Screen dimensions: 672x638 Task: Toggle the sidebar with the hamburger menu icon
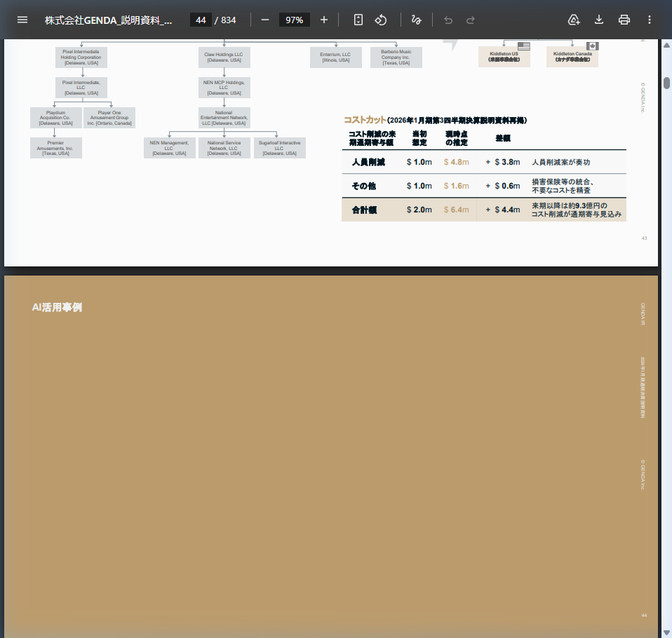click(x=22, y=20)
